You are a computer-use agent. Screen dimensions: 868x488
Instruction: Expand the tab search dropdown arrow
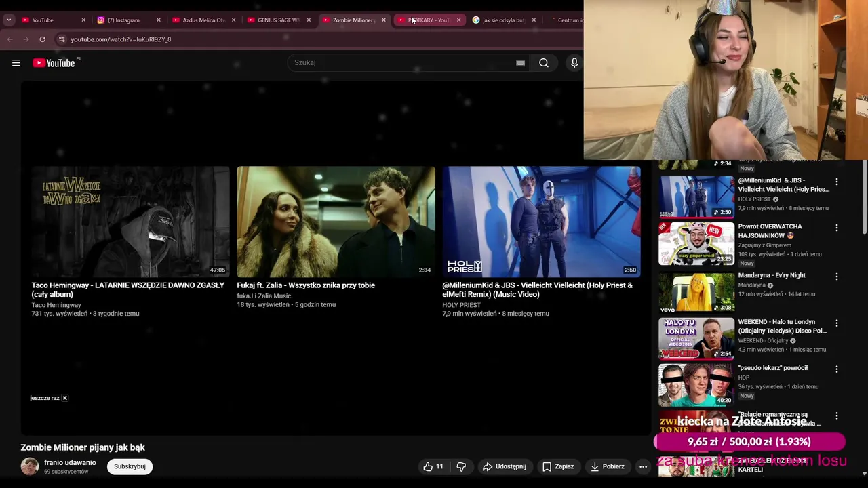[9, 20]
